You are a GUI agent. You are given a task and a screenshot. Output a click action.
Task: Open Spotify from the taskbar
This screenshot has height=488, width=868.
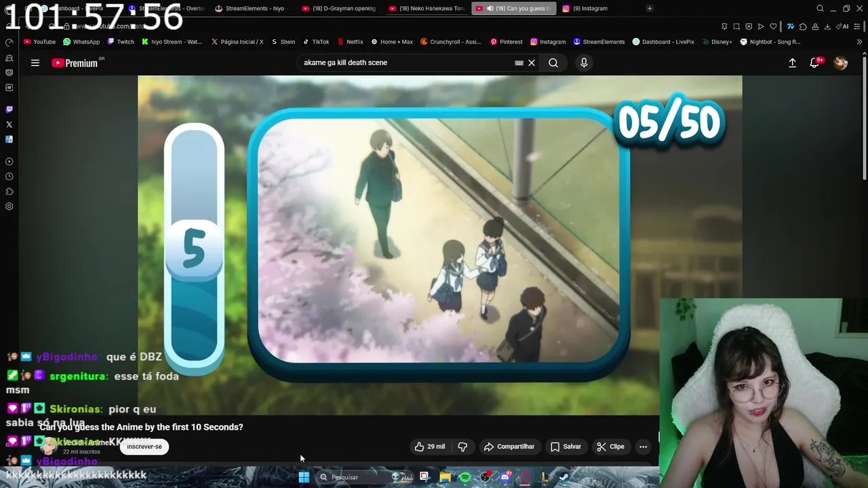[465, 477]
